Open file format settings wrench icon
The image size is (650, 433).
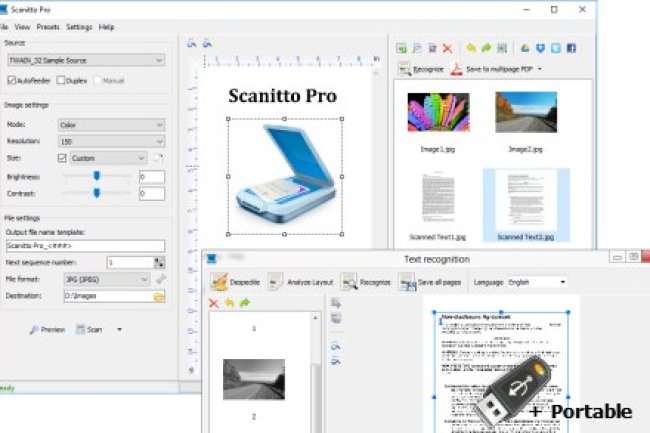click(160, 279)
